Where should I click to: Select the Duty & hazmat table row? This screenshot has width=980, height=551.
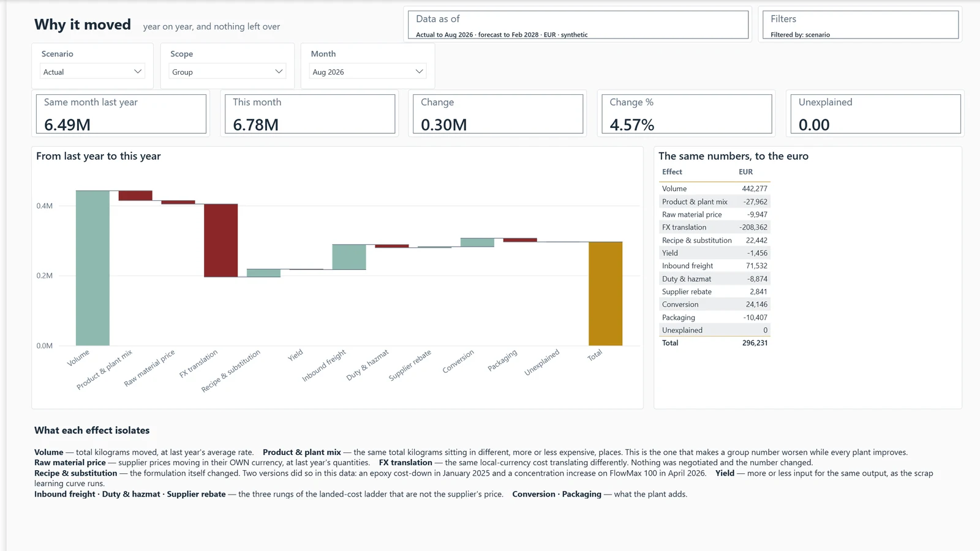tap(714, 279)
